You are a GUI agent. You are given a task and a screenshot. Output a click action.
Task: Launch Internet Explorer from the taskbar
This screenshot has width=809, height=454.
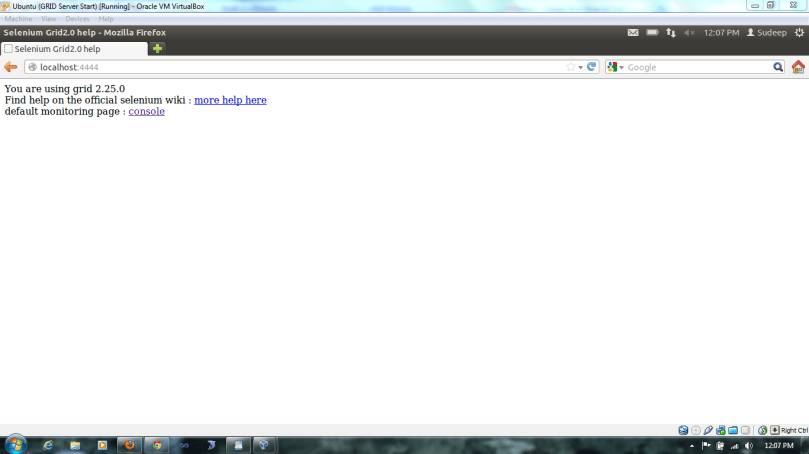click(48, 445)
